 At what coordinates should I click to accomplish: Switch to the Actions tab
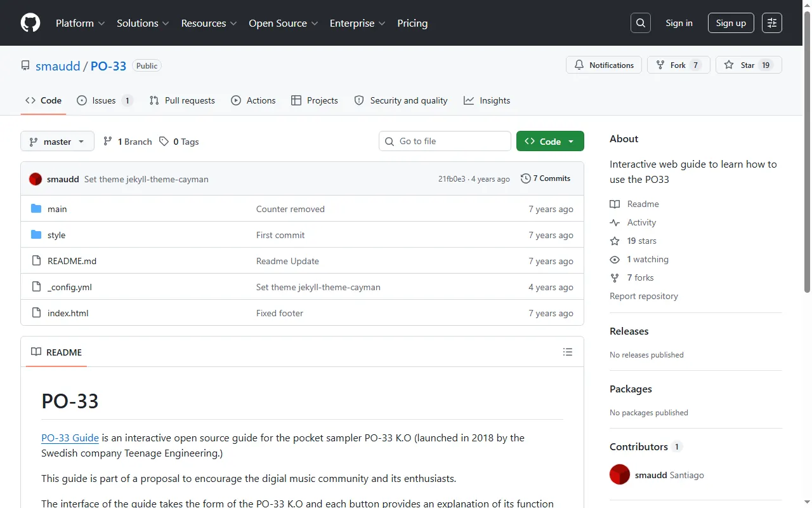click(253, 100)
